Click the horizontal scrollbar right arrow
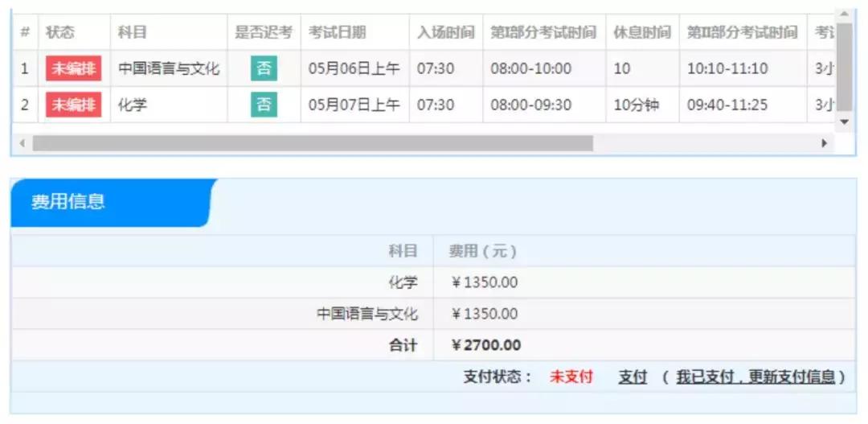868x424 pixels. 825,143
